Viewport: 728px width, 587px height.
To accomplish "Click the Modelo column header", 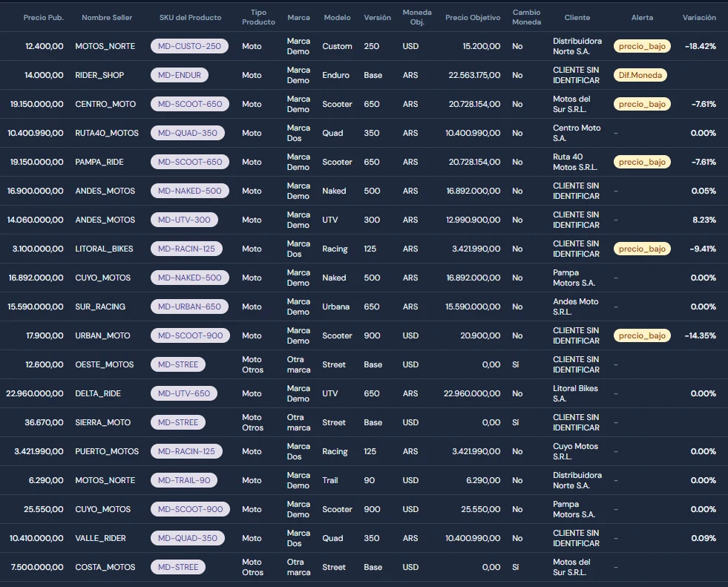I will pos(337,17).
